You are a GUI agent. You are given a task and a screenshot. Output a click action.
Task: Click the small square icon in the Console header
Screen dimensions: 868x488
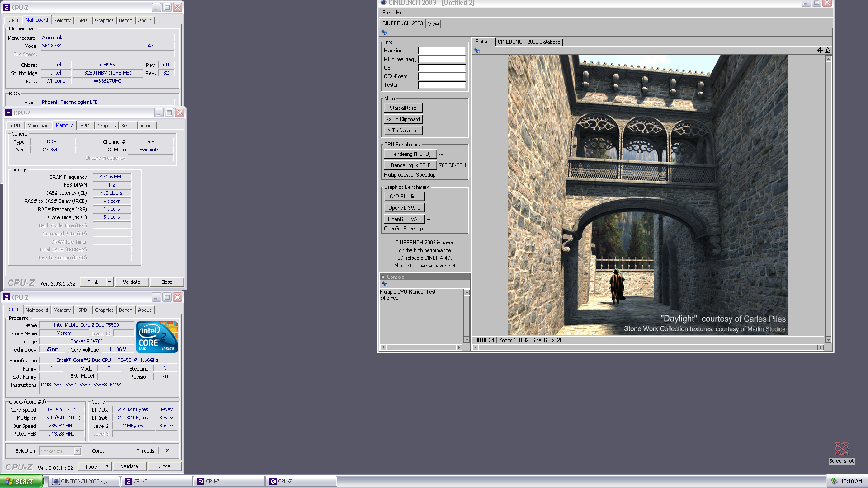click(383, 277)
